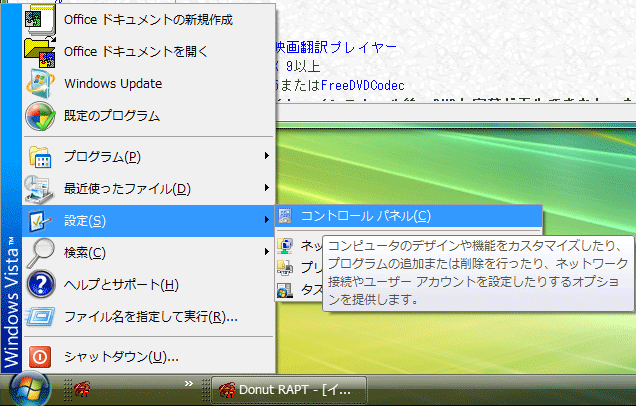Expand the 検索 submenu arrow

click(x=266, y=252)
